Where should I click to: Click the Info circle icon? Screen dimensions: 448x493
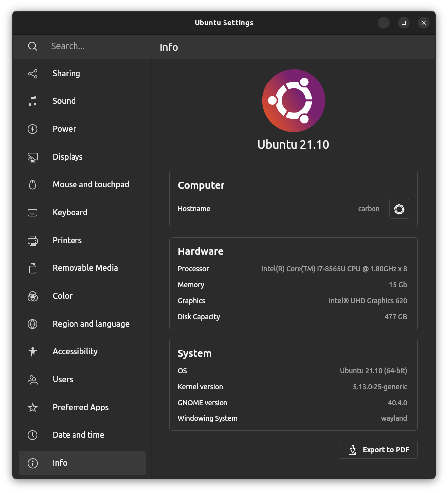(x=33, y=463)
